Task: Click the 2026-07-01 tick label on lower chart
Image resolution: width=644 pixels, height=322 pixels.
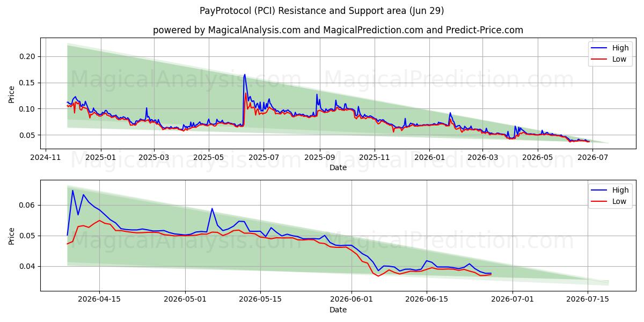Action: point(513,299)
